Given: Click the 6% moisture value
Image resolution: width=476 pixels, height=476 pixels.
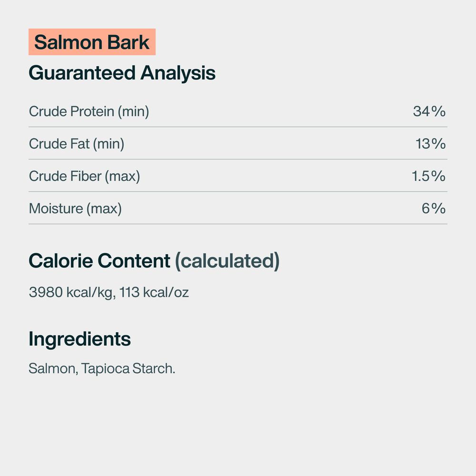Looking at the screenshot, I should tap(433, 208).
